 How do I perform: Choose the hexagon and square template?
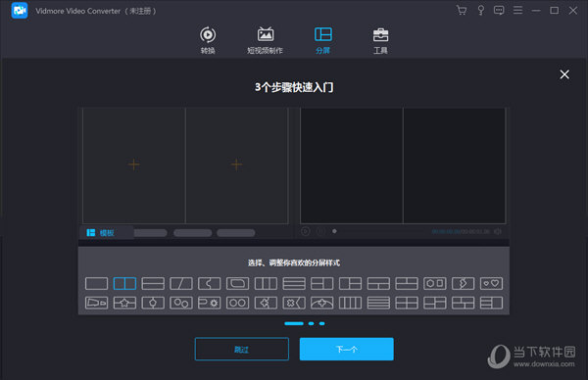click(x=435, y=284)
